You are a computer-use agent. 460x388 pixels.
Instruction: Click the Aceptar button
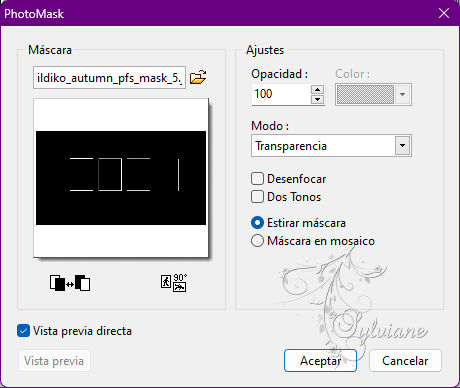point(320,361)
